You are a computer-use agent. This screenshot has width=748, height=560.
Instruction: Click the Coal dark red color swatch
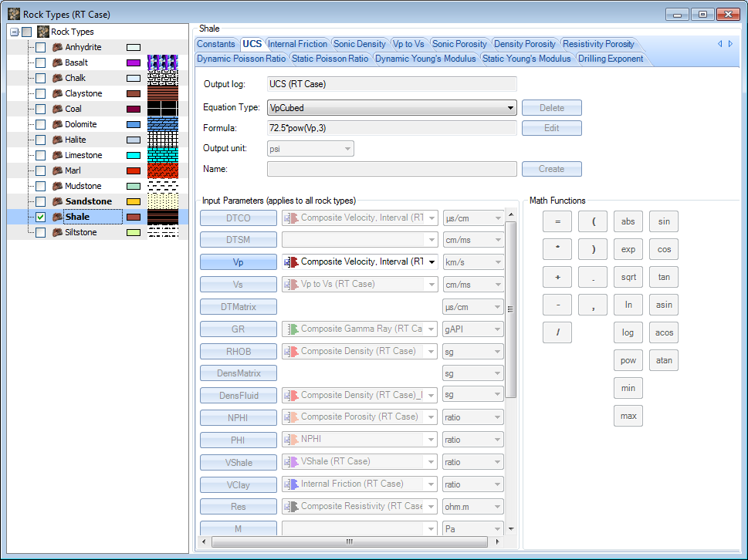pos(133,109)
